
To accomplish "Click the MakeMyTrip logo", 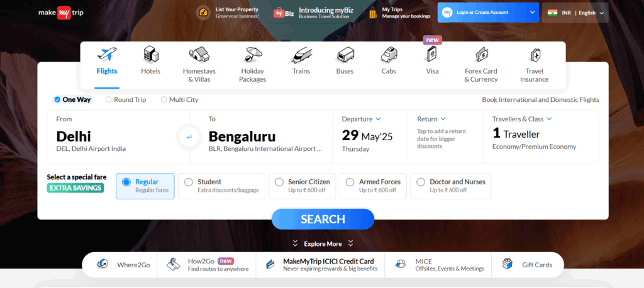I will click(61, 13).
